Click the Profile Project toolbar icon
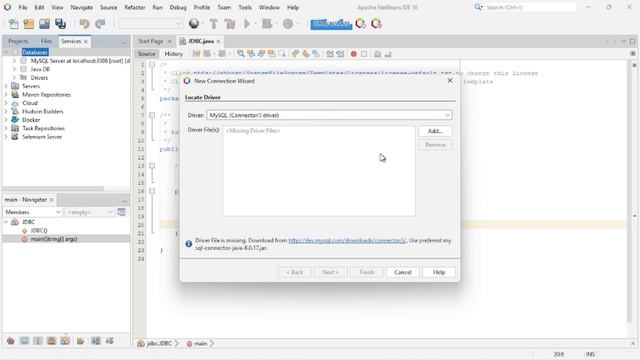This screenshot has height=360, width=640. [288, 24]
